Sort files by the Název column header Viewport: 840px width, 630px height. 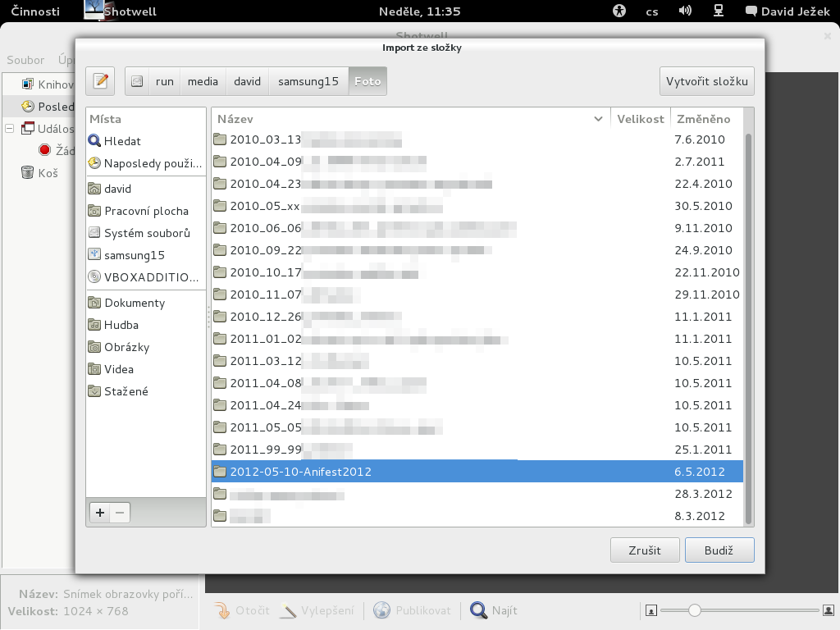[x=411, y=119]
